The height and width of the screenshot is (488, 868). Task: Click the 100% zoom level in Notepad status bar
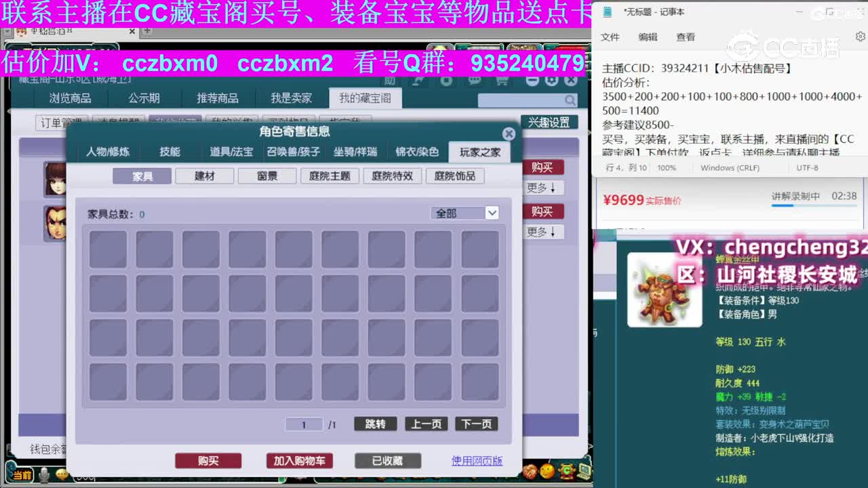[667, 167]
